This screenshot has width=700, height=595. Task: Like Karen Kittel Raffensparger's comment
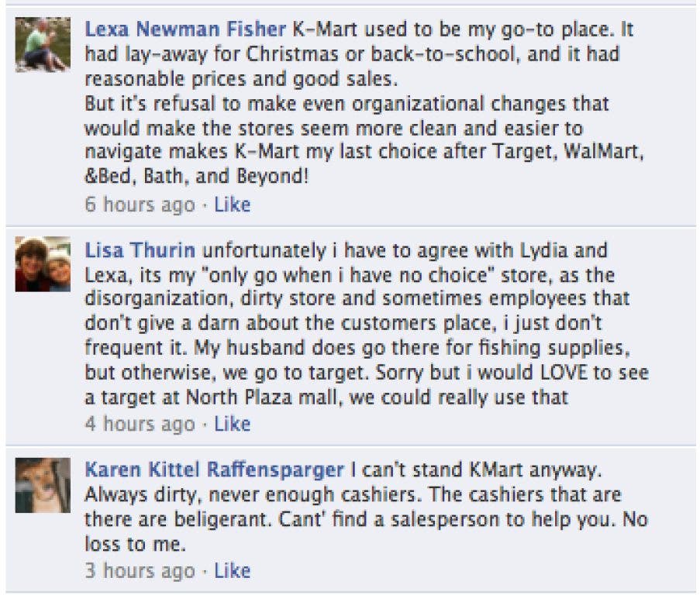point(232,571)
